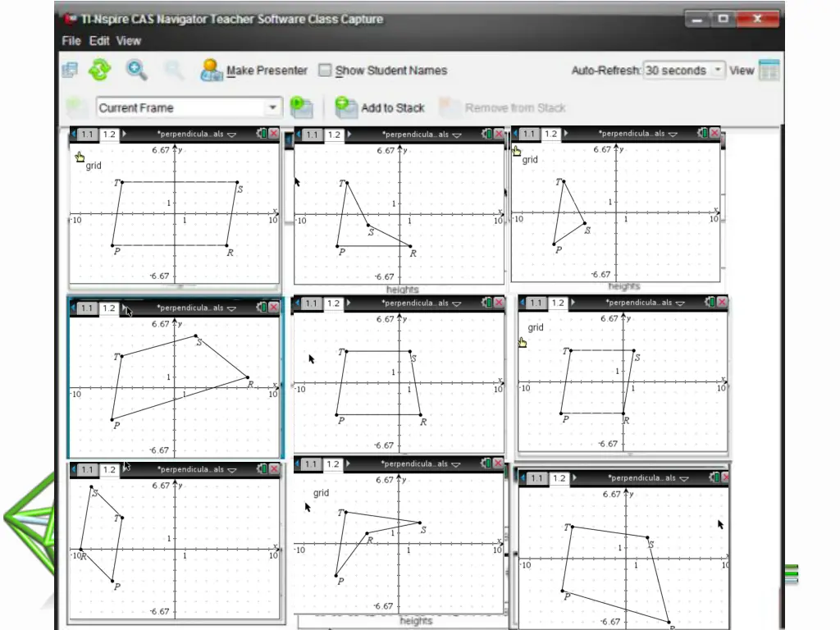
Task: Click the next-page arrow in the top-left capture
Action: click(x=125, y=134)
